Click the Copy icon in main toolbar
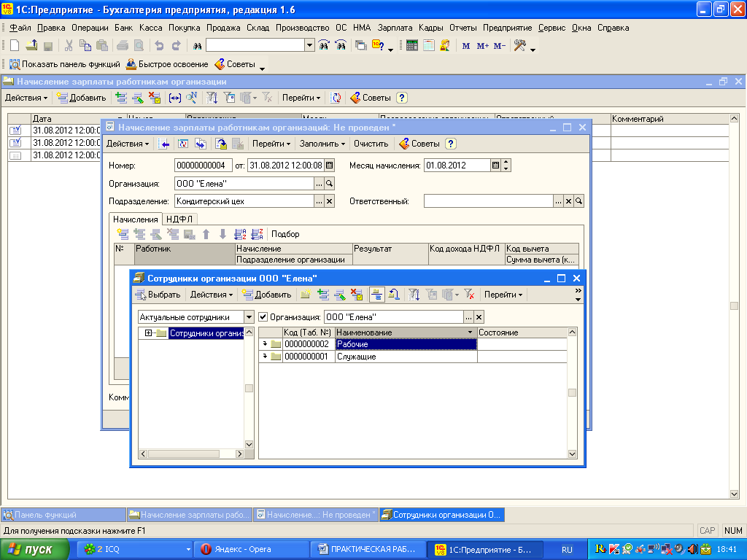Viewport: 747px width, 560px height. 85,46
